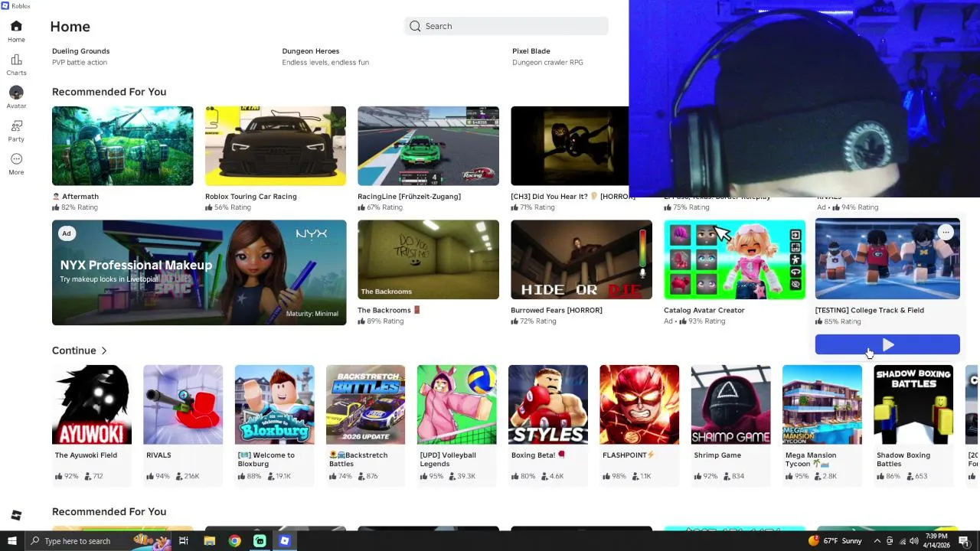Open the green Streamlabs taskbar app

260,541
